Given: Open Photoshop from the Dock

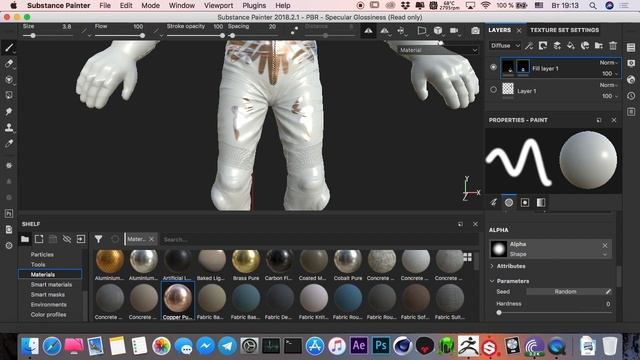Looking at the screenshot, I should (380, 346).
